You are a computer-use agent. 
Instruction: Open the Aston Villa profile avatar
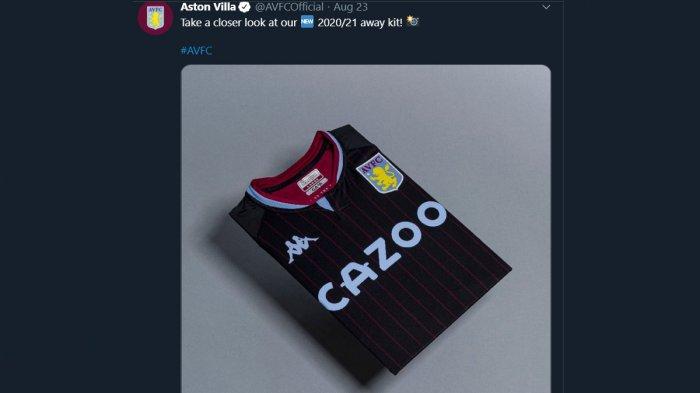(155, 17)
